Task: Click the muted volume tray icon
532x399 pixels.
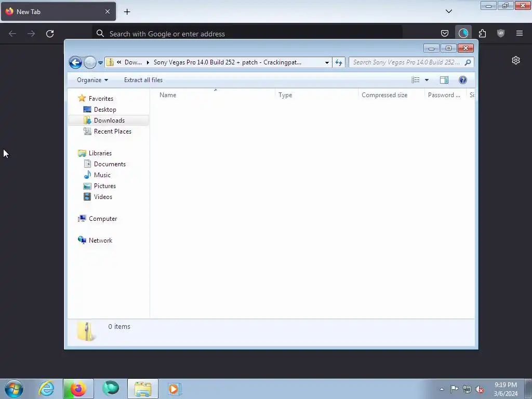Action: [480, 389]
